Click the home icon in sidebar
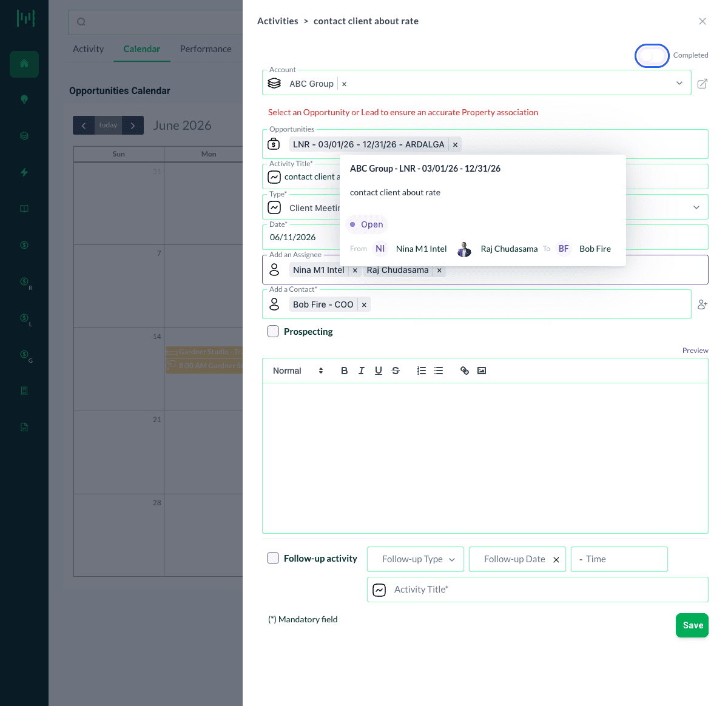The height and width of the screenshot is (706, 728). [x=24, y=64]
